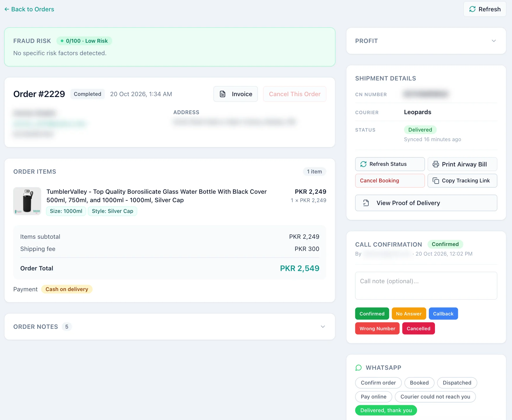Click the Confirmed badge next to Call Confirmation
Screen dimensions: 512x420
pos(445,244)
